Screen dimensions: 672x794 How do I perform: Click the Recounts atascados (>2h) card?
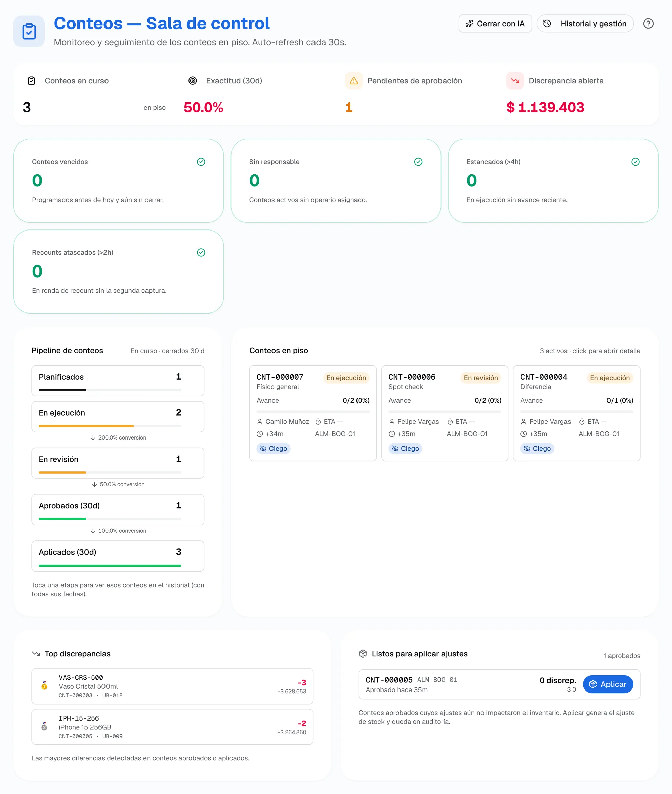pyautogui.click(x=119, y=271)
